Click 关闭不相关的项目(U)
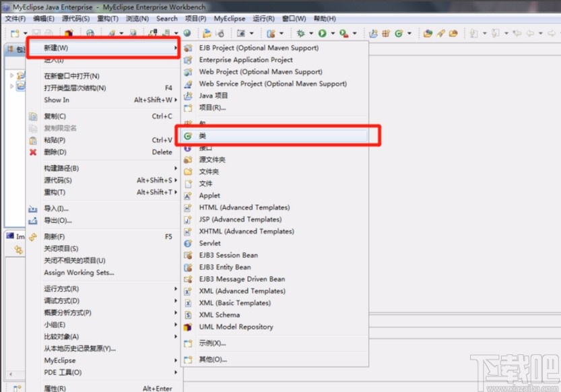This screenshot has width=561, height=392. [x=103, y=261]
